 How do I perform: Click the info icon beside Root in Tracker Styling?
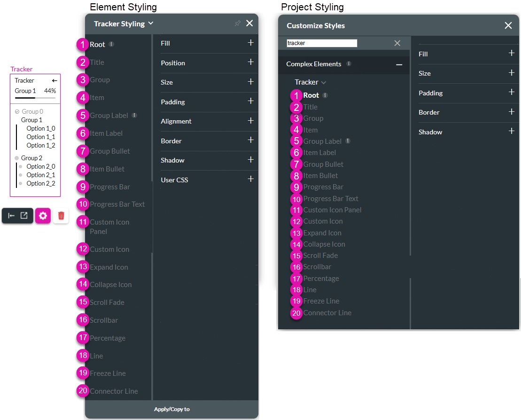[111, 44]
